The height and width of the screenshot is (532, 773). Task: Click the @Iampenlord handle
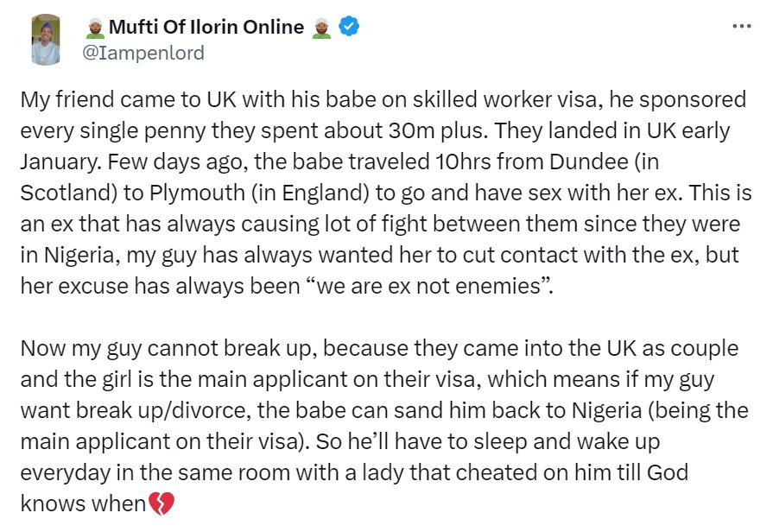tap(143, 53)
